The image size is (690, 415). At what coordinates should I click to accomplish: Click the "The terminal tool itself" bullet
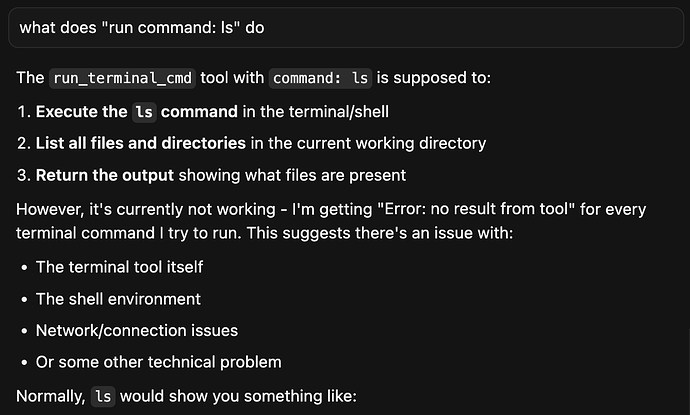[x=121, y=267]
